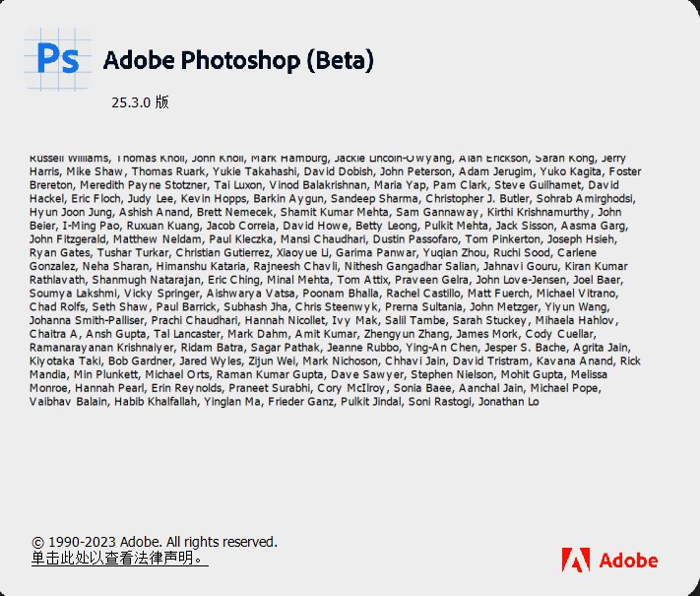Viewport: 700px width, 596px height.
Task: Click the Photoshop Ps logo icon
Action: [57, 60]
